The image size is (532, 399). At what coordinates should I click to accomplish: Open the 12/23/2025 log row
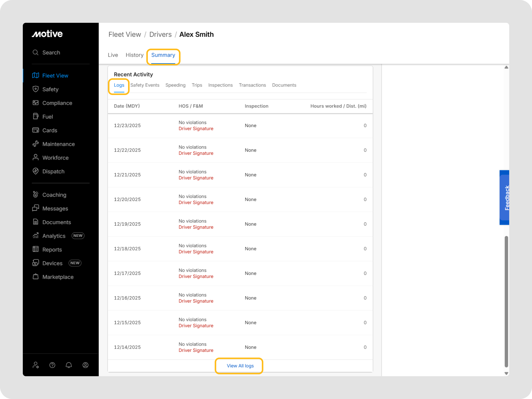click(x=127, y=126)
